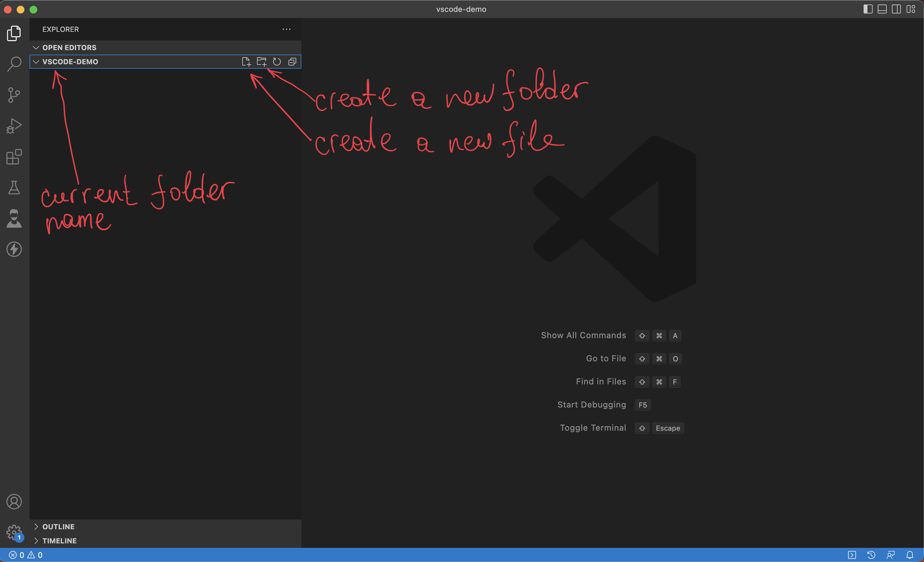
Task: Click the Refresh Explorer icon
Action: [277, 61]
